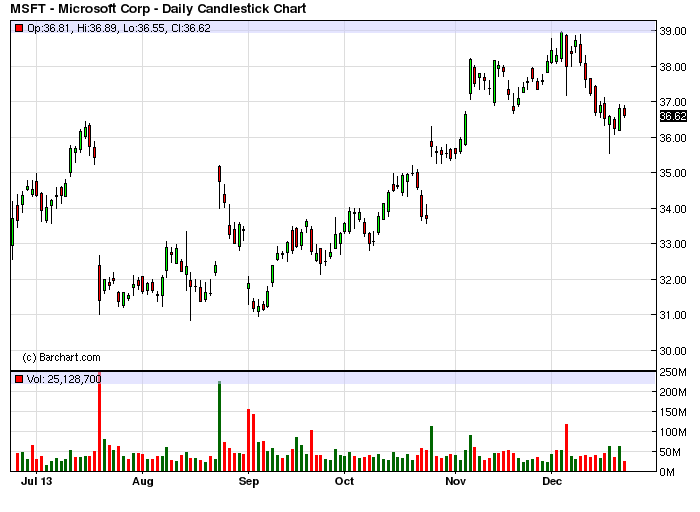Click the '(c) Barchart.com' credit text

(x=61, y=358)
